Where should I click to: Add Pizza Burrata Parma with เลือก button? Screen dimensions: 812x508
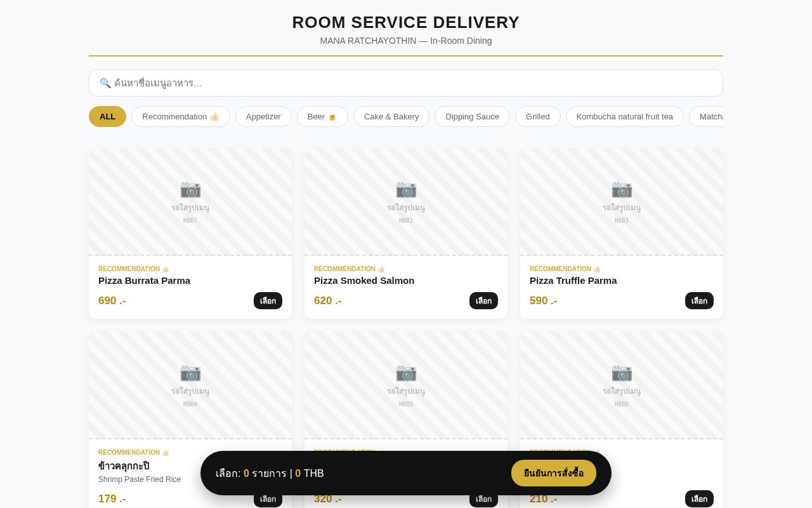[268, 301]
